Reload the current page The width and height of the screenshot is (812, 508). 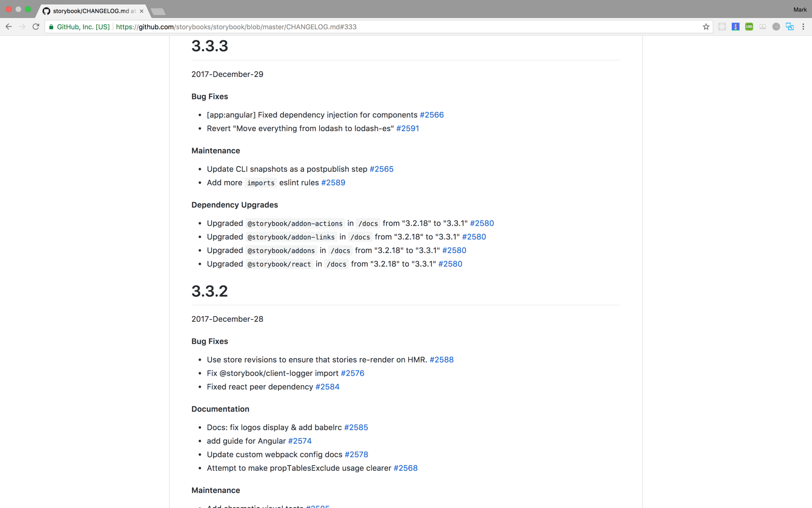click(36, 27)
